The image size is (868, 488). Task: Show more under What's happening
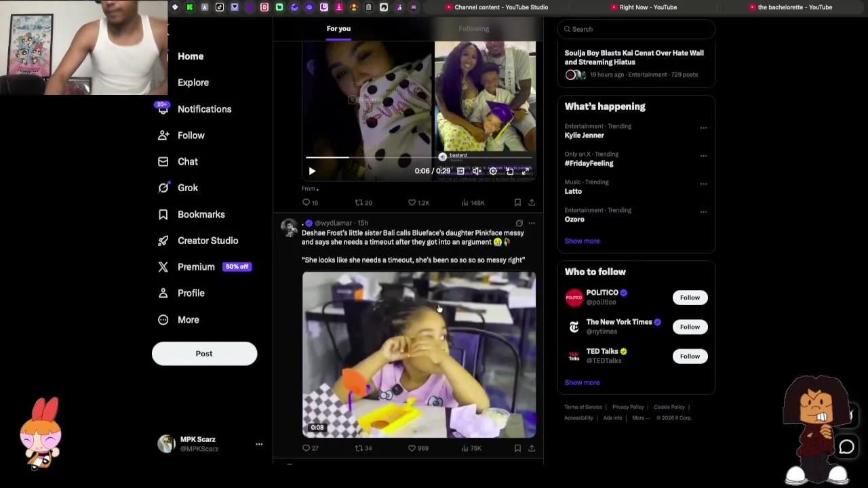click(582, 241)
